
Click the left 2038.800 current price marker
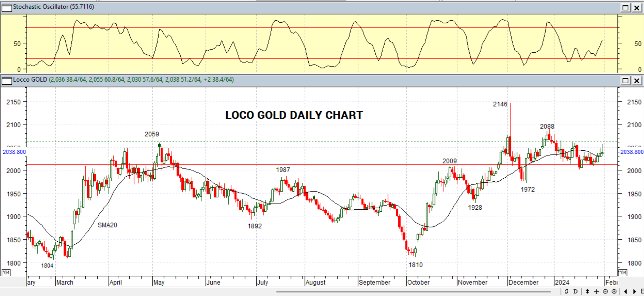(14, 152)
